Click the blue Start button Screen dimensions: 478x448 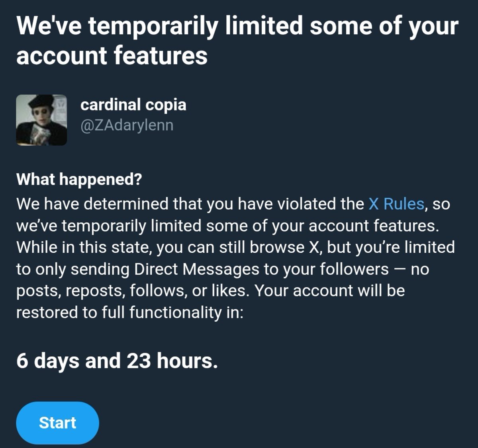pos(57,423)
